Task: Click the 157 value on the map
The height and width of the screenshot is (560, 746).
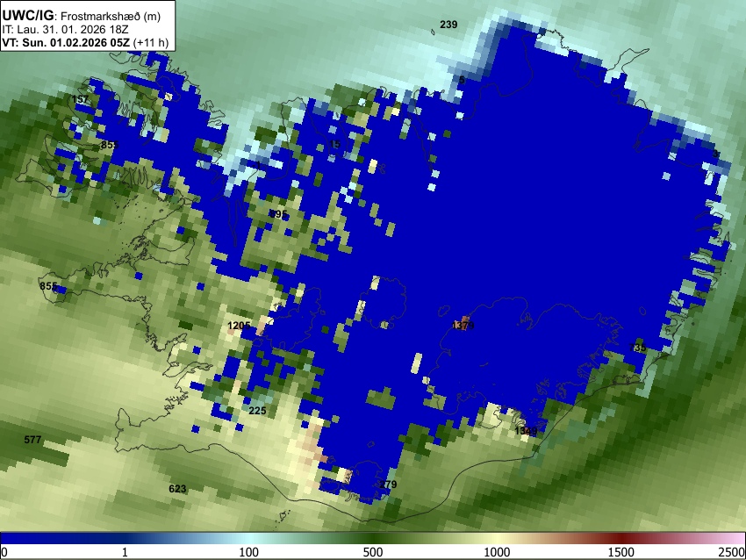Action: click(x=80, y=99)
